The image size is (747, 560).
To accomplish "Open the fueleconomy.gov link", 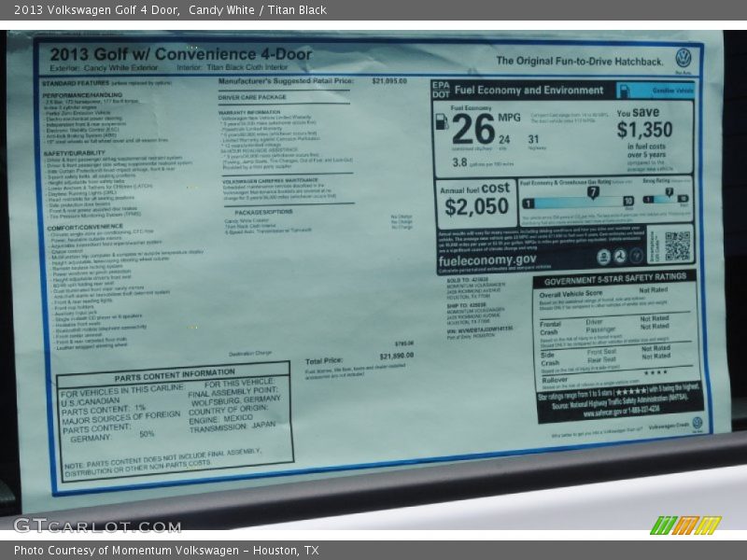I will [486, 260].
